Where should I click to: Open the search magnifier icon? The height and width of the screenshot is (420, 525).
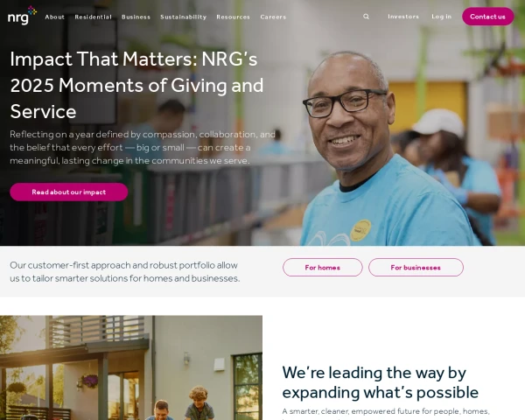(366, 17)
